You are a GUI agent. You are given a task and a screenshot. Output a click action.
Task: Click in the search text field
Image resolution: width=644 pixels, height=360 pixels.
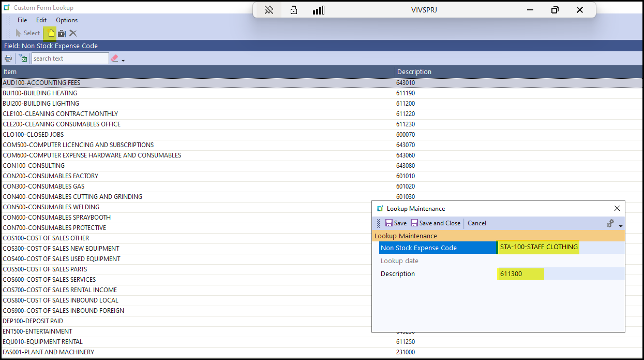70,59
